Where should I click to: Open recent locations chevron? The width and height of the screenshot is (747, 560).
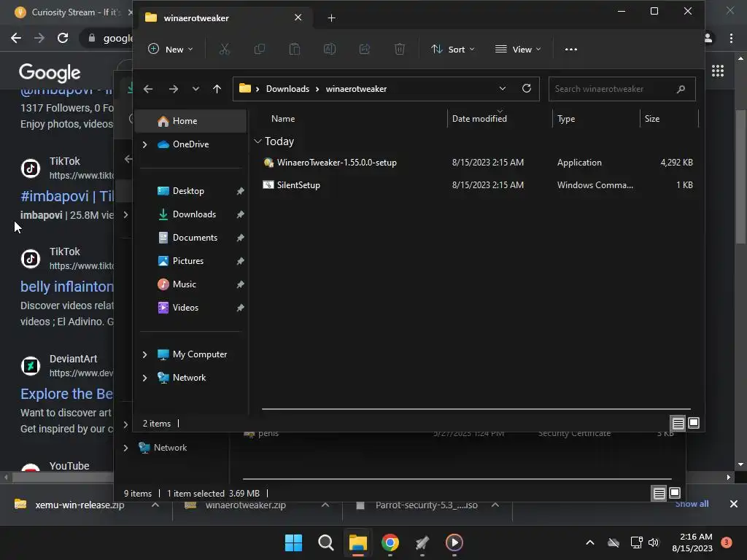(x=196, y=88)
